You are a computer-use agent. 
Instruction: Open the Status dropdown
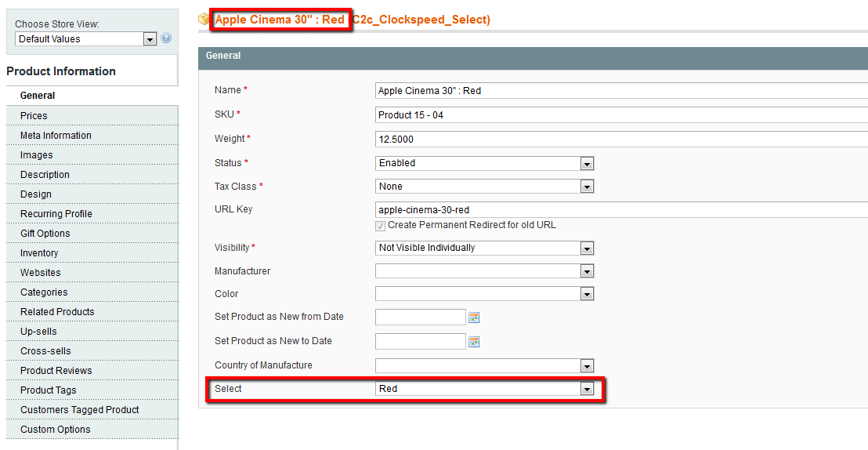point(484,163)
